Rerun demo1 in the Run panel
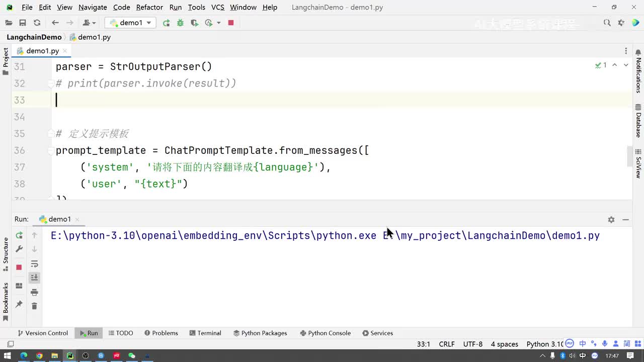The image size is (644, 362). click(19, 235)
